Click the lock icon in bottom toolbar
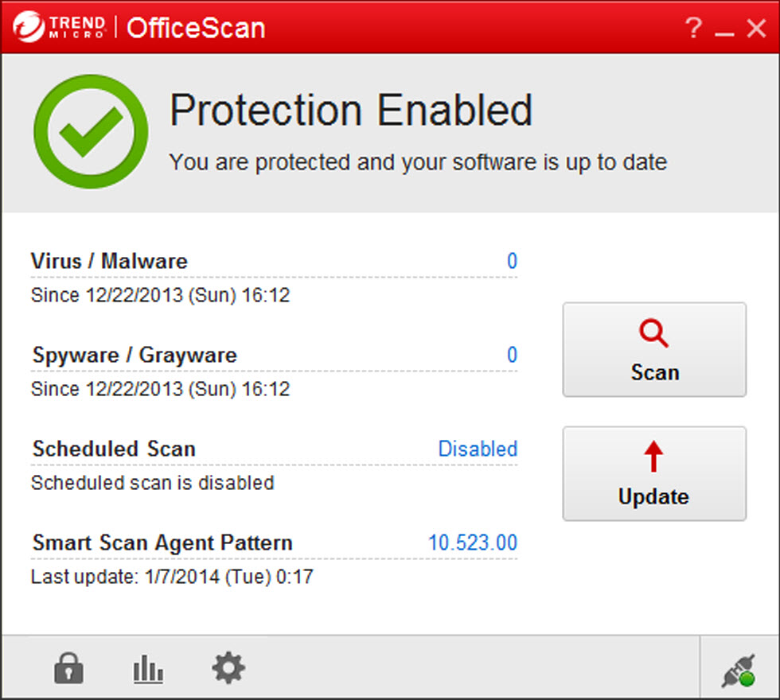This screenshot has height=700, width=780. point(68,669)
